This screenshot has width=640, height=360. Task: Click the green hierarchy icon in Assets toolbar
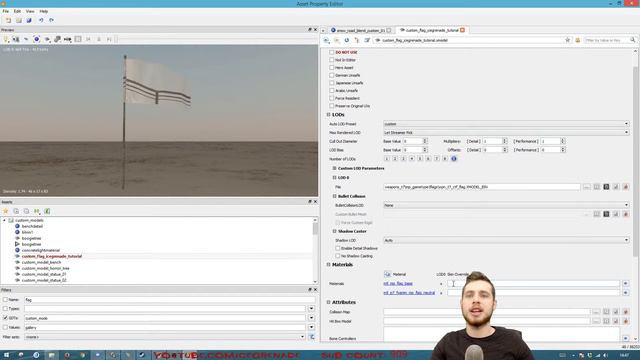pos(37,211)
